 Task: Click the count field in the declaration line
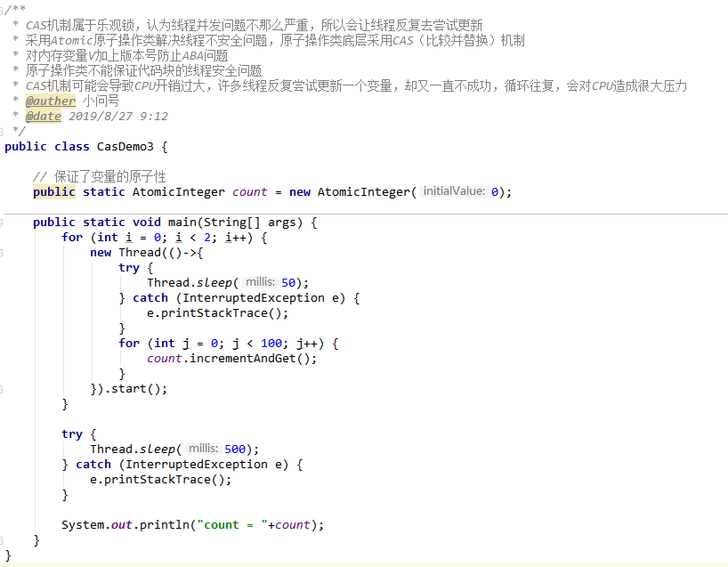250,192
